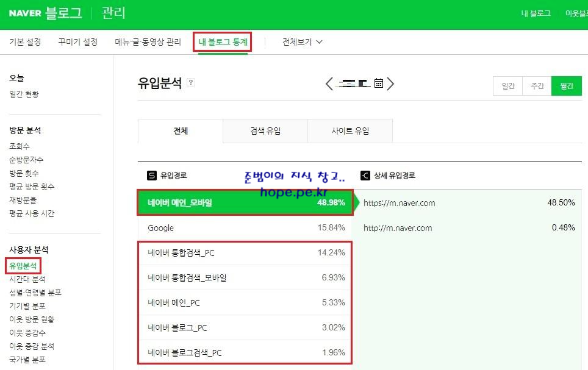Open 순방문자수 in sidebar
588x370 pixels.
click(26, 160)
